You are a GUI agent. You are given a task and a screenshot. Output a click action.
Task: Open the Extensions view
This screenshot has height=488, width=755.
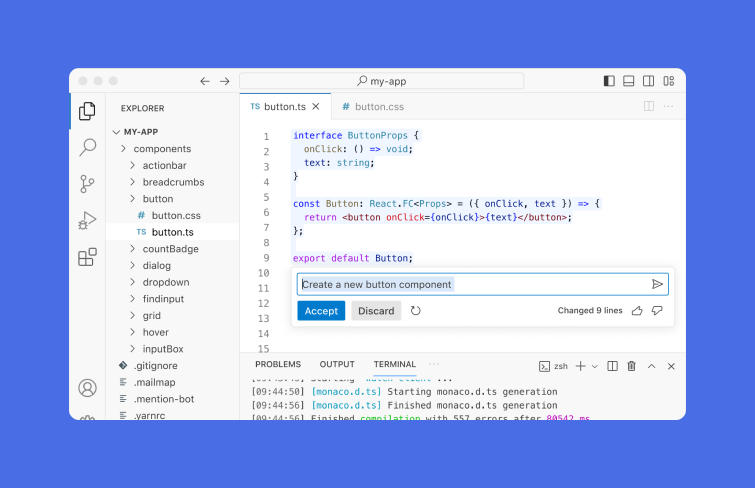[x=87, y=257]
